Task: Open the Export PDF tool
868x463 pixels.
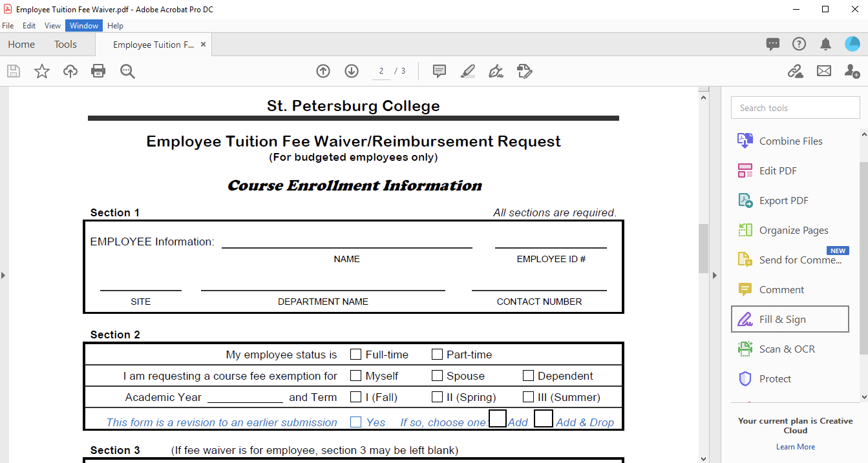Action: 790,200
